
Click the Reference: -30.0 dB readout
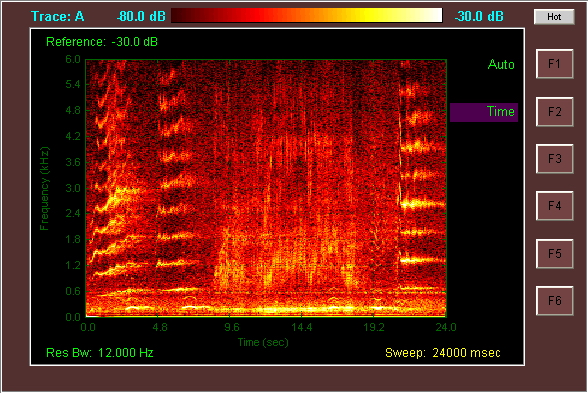102,42
